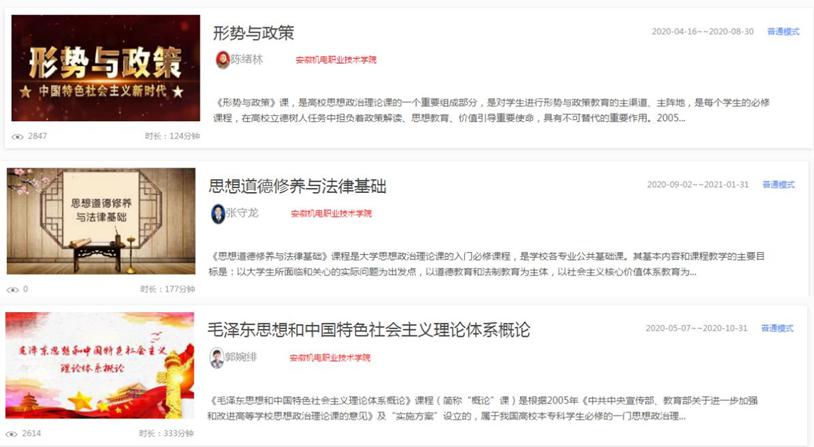
Task: Click eye view-count icon showing 0
Action: point(12,290)
